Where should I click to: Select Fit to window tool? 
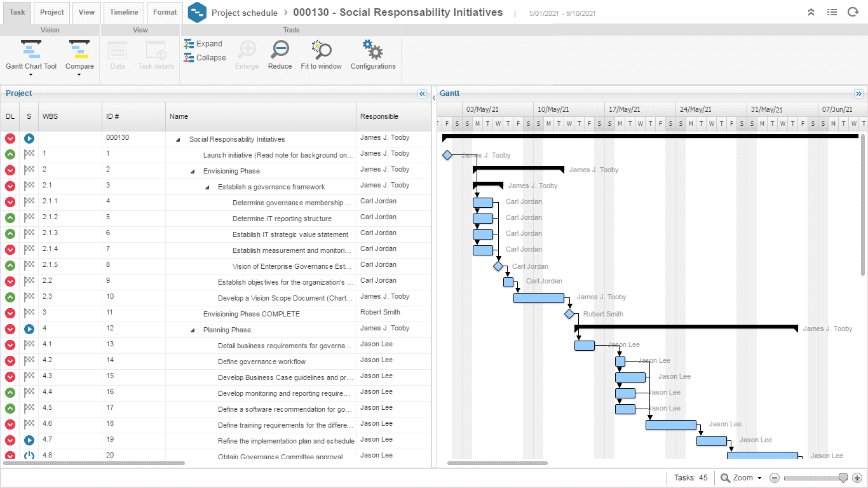pos(321,55)
